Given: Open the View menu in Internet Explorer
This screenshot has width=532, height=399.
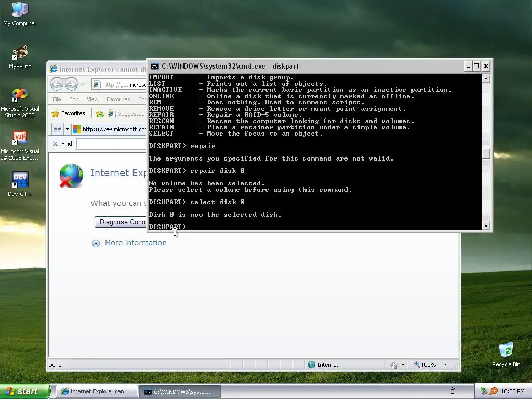Looking at the screenshot, I should [x=92, y=99].
